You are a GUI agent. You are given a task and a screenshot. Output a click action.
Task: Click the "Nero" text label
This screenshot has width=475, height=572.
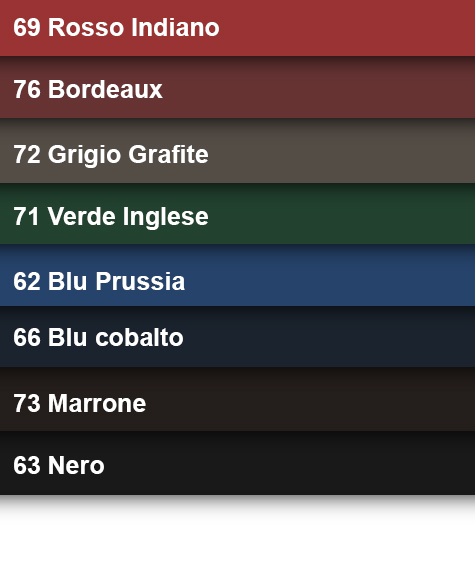pyautogui.click(x=76, y=465)
